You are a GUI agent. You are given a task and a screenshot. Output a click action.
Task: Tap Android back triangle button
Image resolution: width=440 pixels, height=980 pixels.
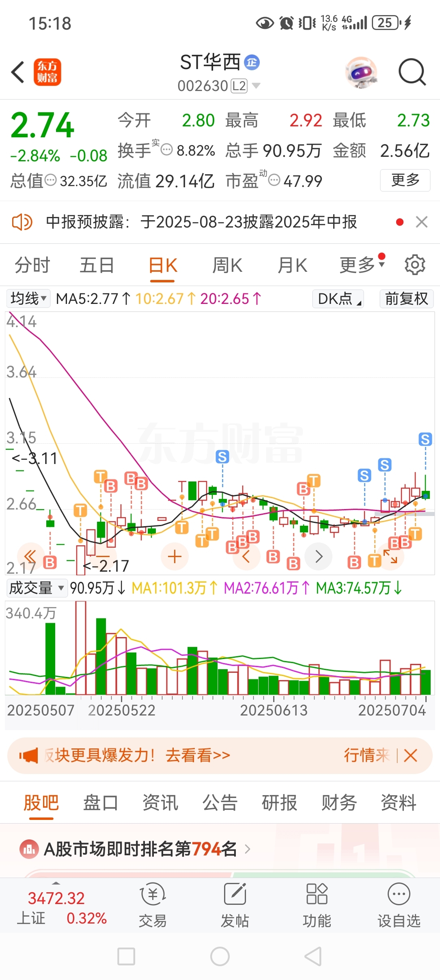tap(313, 956)
